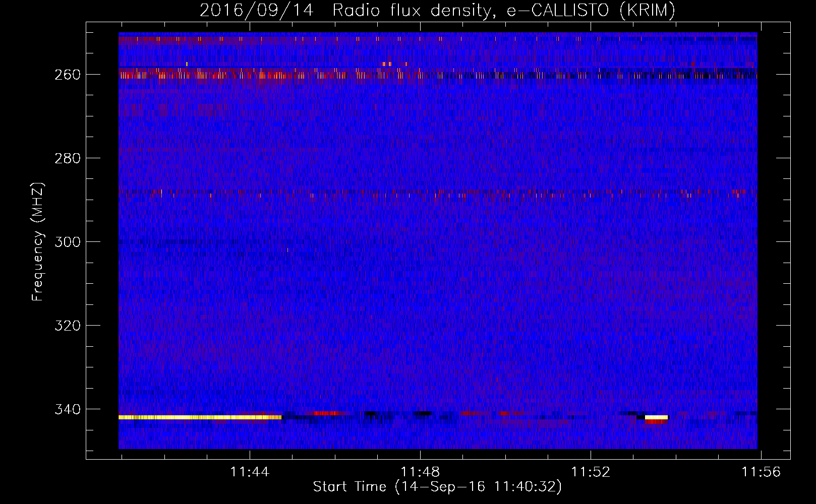The width and height of the screenshot is (816, 504).
Task: Click the 11:52 time tick label
Action: [x=591, y=472]
